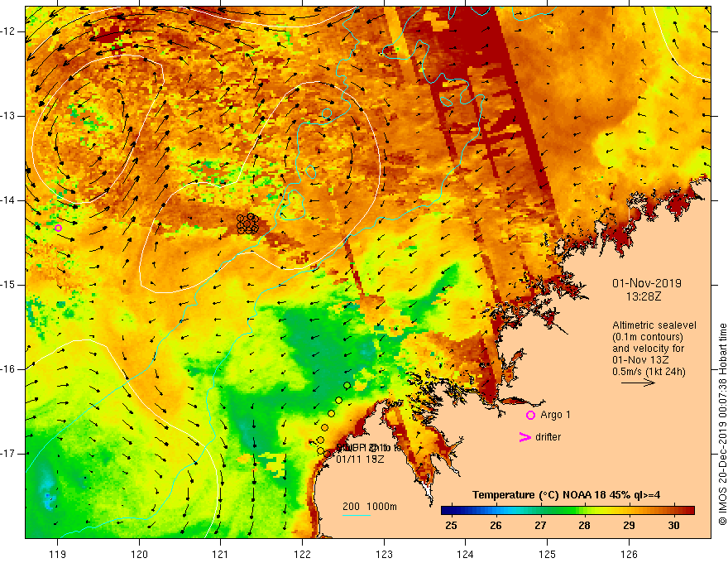Image resolution: width=728 pixels, height=563 pixels.
Task: Click the latitude axis label -16
Action: click(x=8, y=369)
